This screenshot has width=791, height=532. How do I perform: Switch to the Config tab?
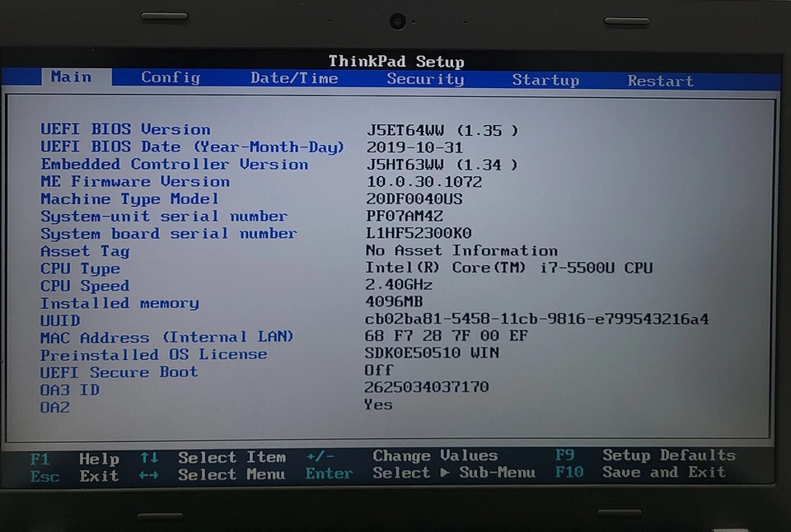pyautogui.click(x=170, y=78)
